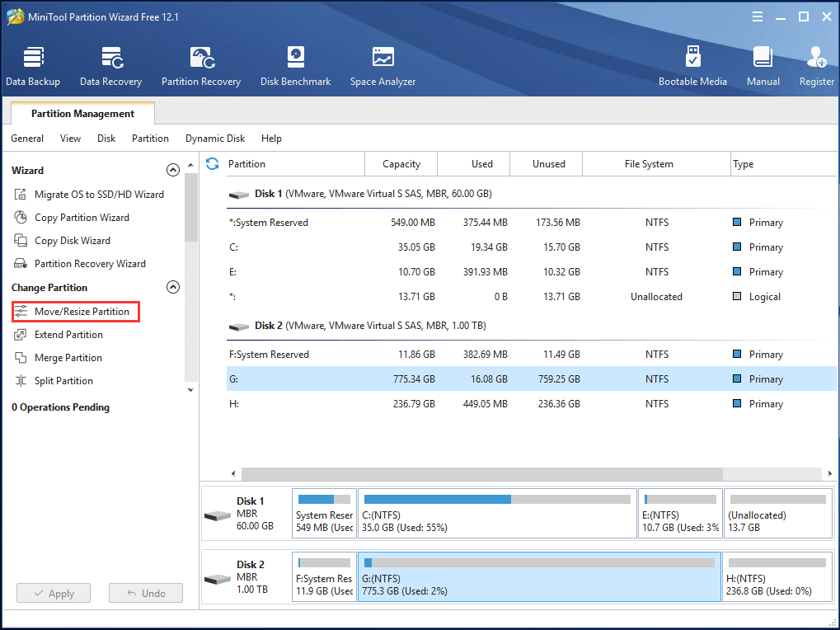Image resolution: width=840 pixels, height=630 pixels.
Task: Open the hamburger menu in the title bar
Action: (758, 17)
